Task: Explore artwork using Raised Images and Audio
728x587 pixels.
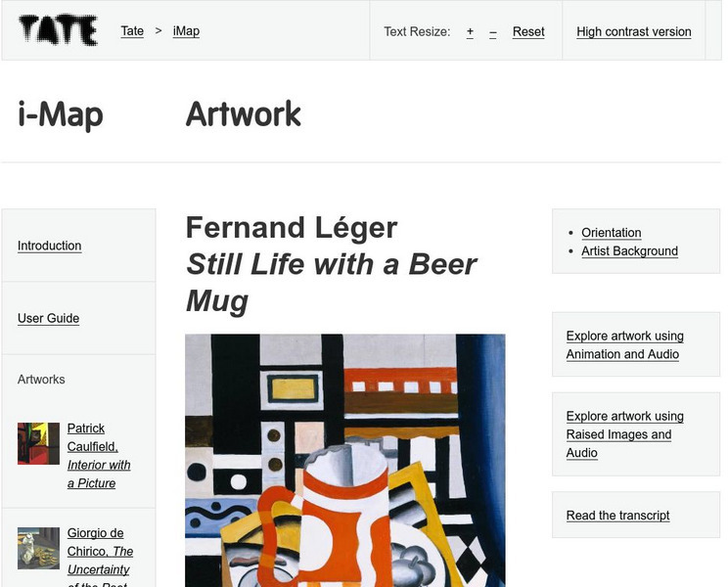Action: [624, 434]
